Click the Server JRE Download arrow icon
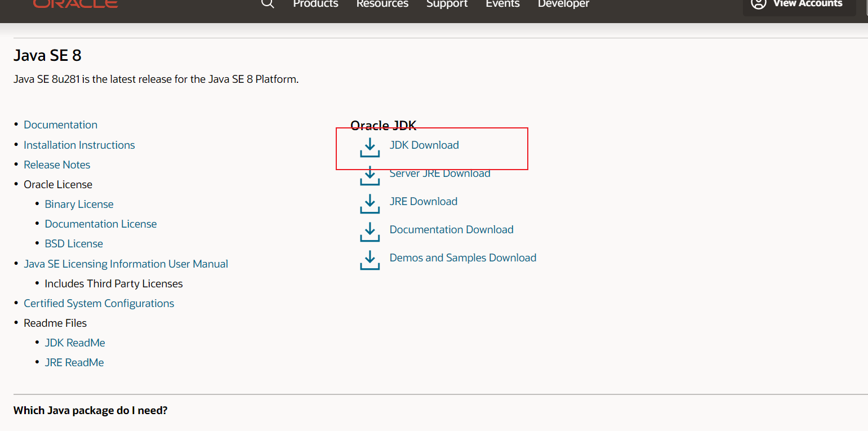 coord(370,175)
